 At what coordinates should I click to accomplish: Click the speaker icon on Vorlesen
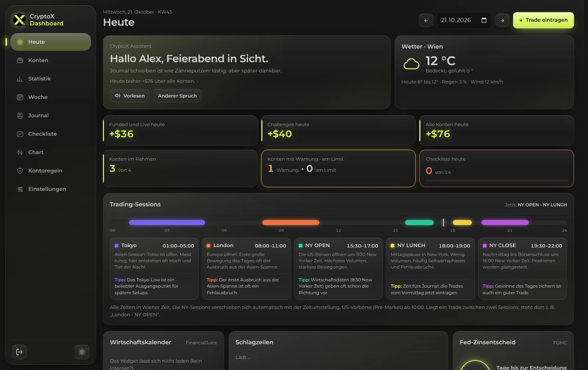(x=118, y=96)
